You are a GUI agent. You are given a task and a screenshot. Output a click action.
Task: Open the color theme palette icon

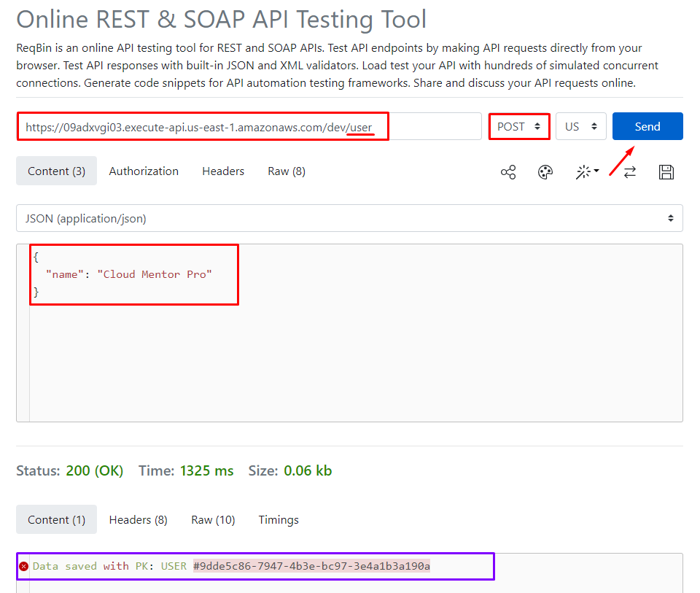click(x=545, y=172)
